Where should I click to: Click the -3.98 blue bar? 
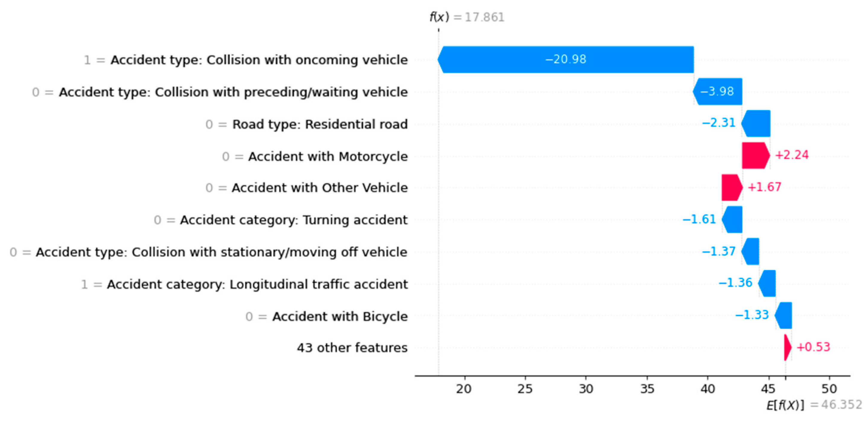coord(718,92)
